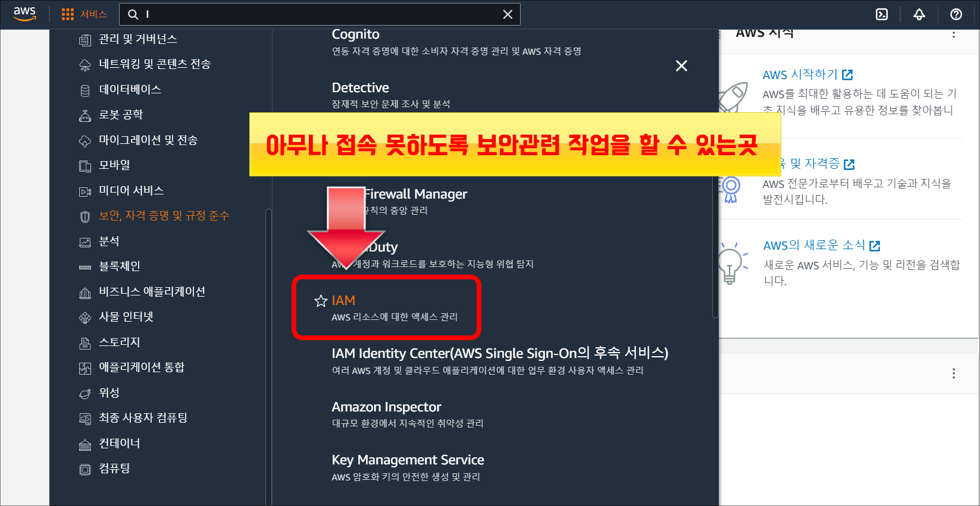Click AWS 리소스에 대한 액세스 관리 description

[394, 318]
